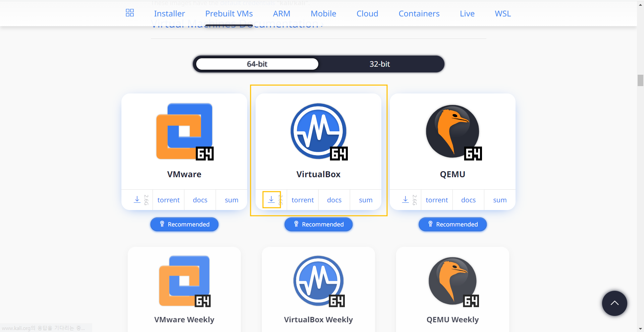Open the Containers section
The image size is (644, 332).
point(419,14)
